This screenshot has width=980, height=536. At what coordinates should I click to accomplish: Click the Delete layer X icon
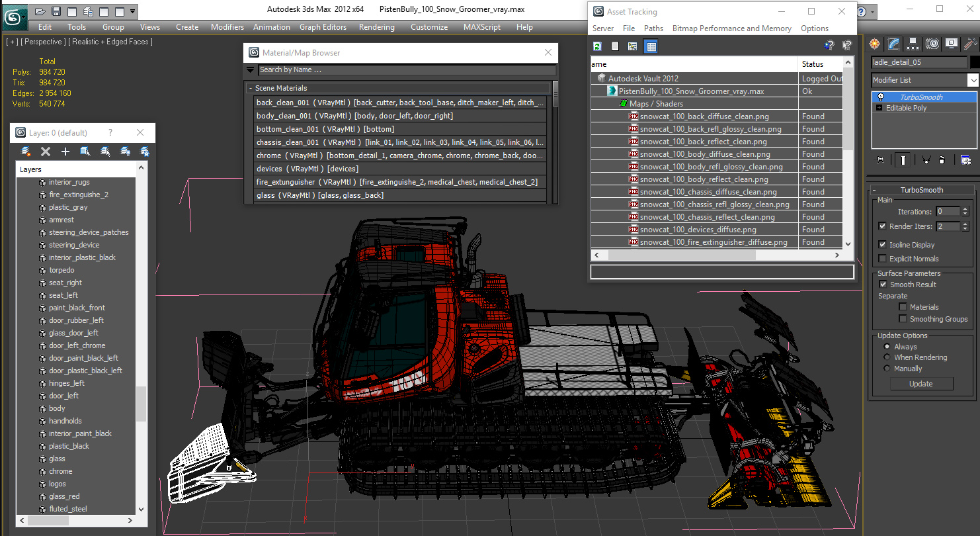(x=46, y=152)
